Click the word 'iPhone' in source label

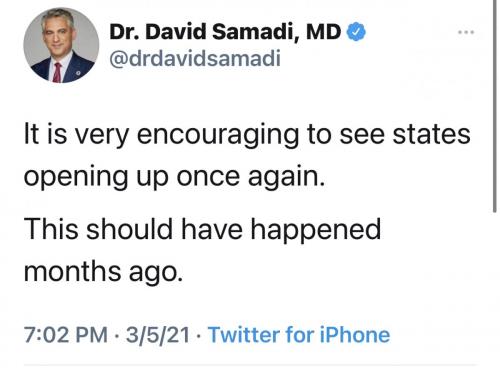355,334
